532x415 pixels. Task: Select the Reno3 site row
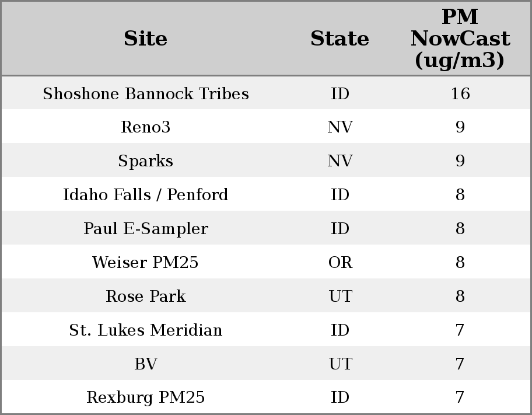(x=145, y=127)
